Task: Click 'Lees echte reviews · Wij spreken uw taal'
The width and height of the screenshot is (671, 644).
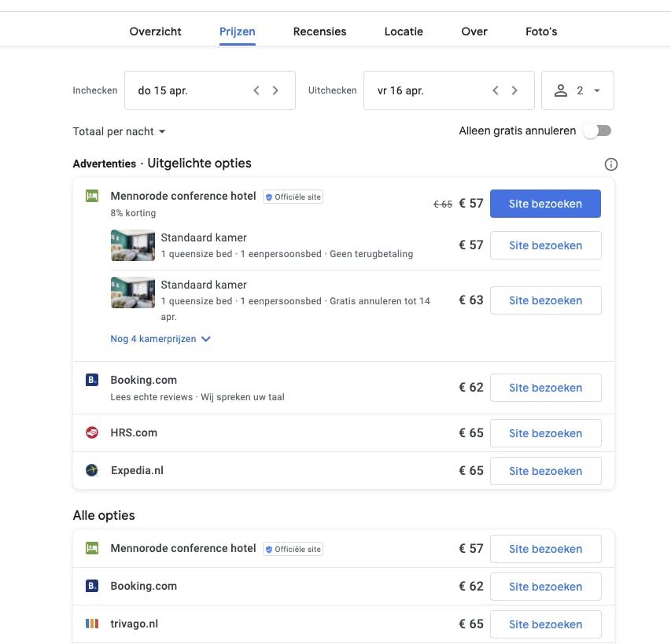Action: pos(197,397)
